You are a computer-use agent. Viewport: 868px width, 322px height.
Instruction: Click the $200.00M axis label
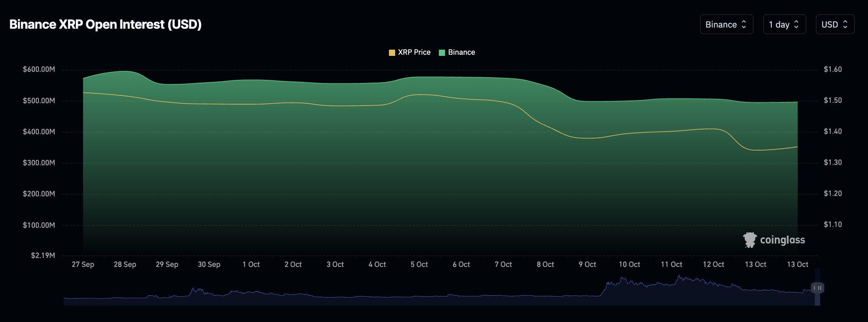(x=39, y=194)
